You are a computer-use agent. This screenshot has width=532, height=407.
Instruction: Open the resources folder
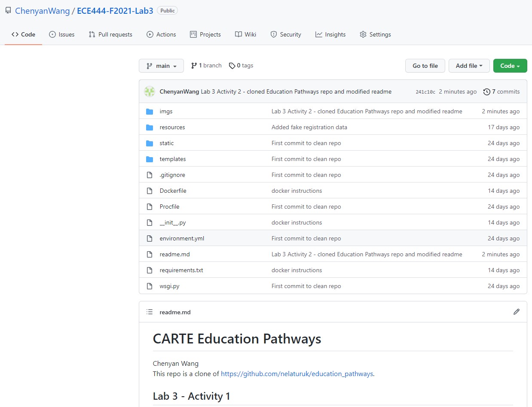click(x=172, y=127)
